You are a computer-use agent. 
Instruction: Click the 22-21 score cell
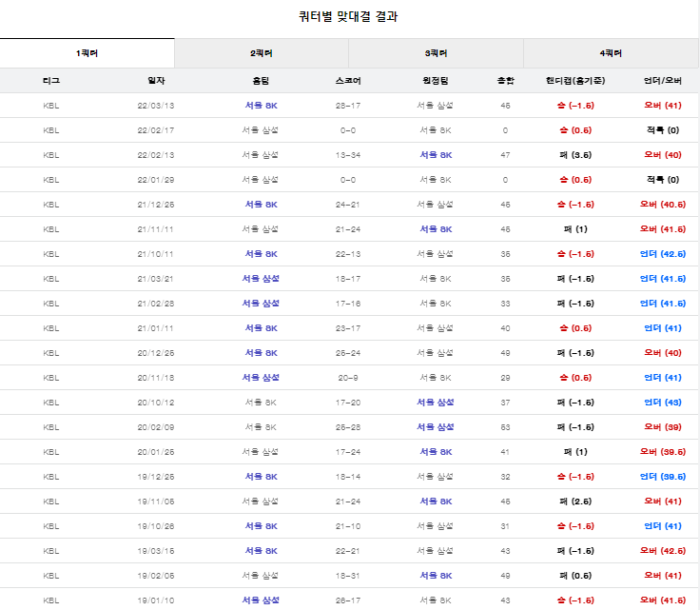[x=348, y=551]
